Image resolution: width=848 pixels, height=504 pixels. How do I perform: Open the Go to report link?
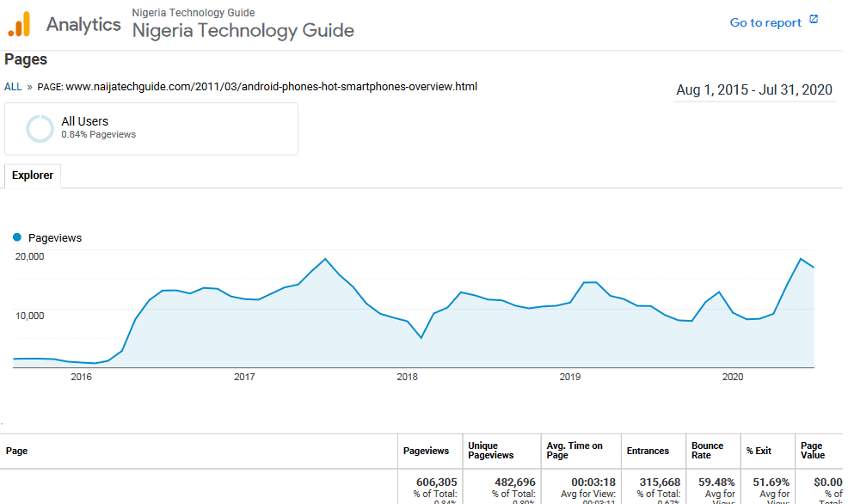point(765,22)
